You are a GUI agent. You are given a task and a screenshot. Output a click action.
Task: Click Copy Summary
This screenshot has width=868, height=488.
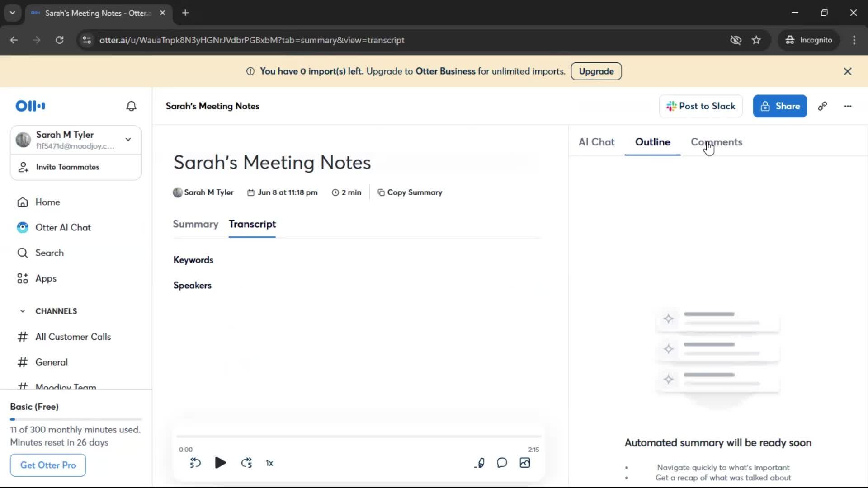(410, 192)
